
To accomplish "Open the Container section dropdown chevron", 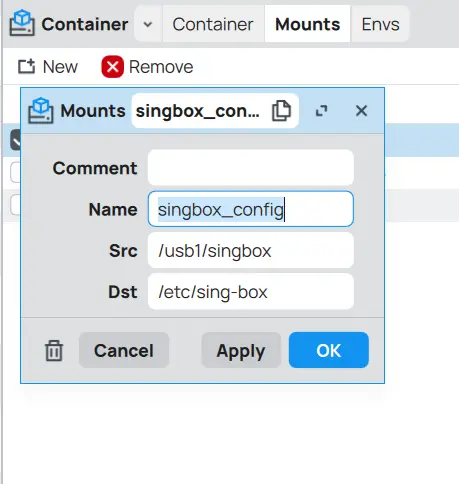I will point(148,24).
